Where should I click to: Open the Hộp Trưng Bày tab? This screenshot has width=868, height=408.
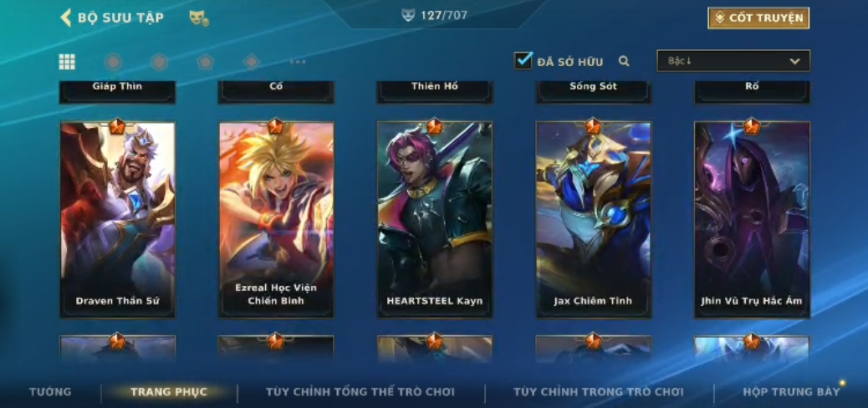[x=792, y=392]
